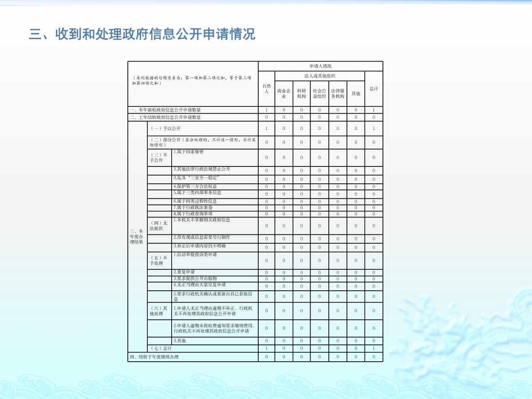Select 4.保护第三方合法权益 row label

[x=215, y=186]
